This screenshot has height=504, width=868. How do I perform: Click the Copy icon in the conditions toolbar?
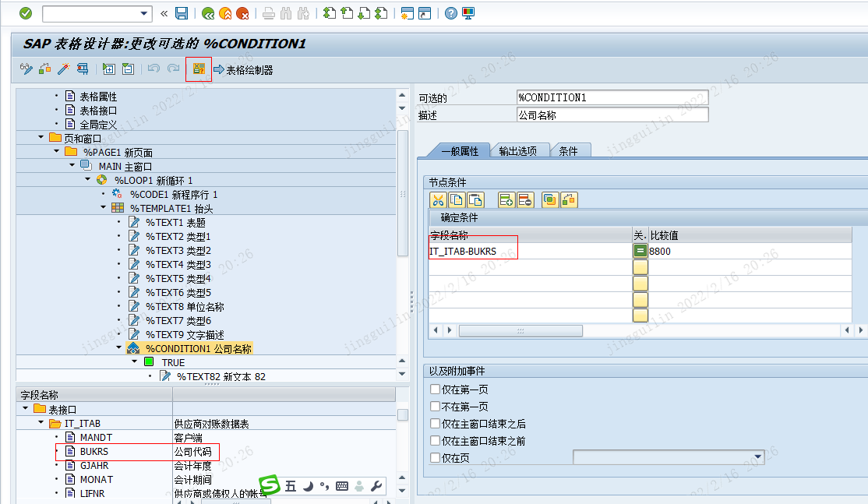click(x=457, y=199)
